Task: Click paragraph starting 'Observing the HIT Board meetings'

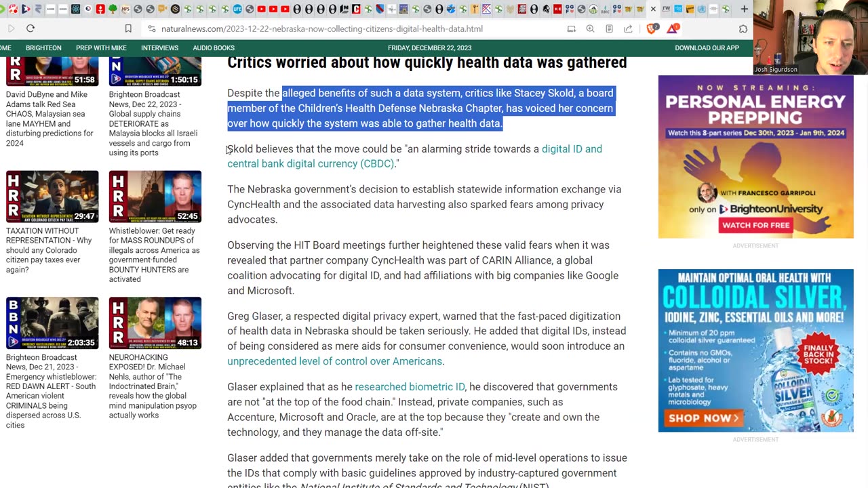Action: 423,268
